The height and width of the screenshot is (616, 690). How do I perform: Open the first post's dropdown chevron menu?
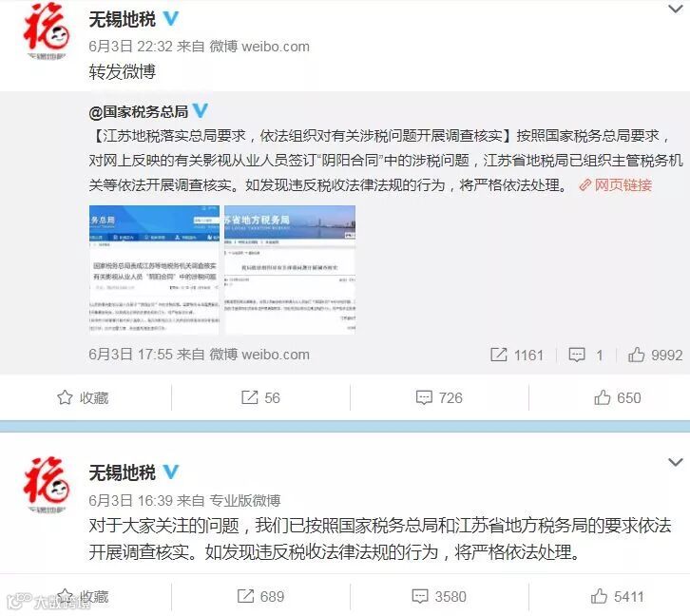(x=675, y=9)
